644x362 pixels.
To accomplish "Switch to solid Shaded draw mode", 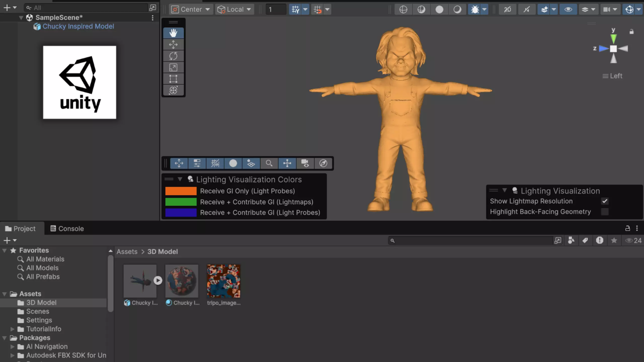I will click(x=439, y=9).
